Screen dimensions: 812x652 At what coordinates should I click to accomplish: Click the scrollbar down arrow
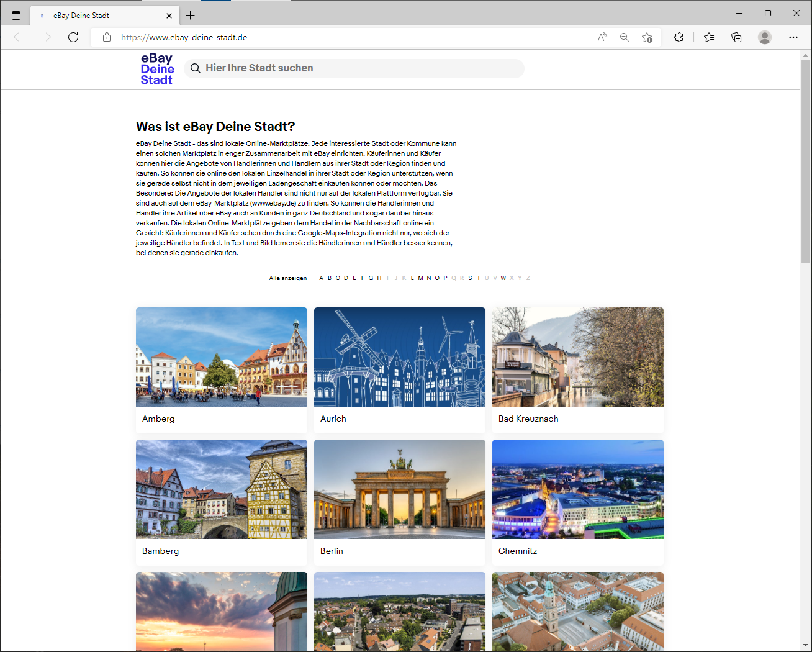[x=805, y=646]
